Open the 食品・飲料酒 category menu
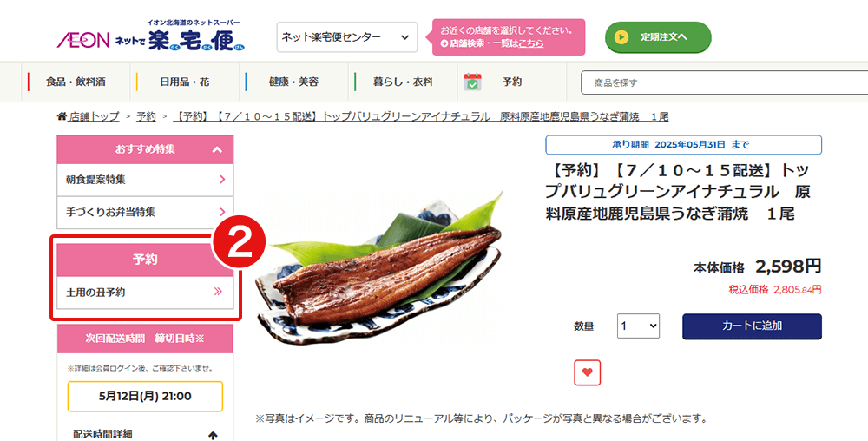The height and width of the screenshot is (441, 868). click(x=76, y=82)
